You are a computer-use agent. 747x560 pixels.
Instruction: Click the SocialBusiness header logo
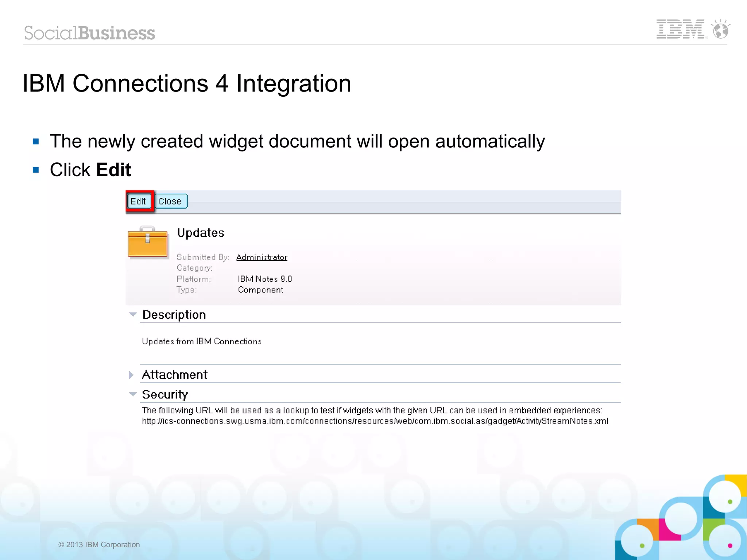[90, 33]
